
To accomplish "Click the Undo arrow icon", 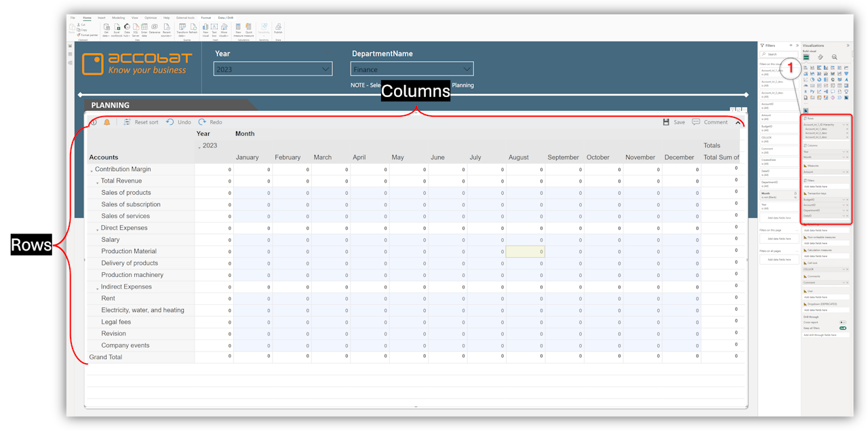I will point(170,122).
